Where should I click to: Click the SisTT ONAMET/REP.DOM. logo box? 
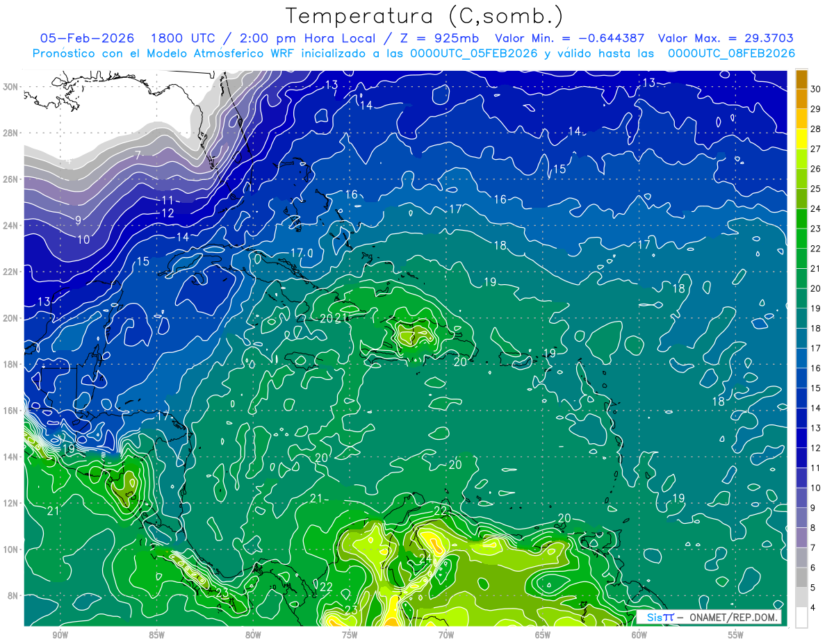click(x=709, y=617)
